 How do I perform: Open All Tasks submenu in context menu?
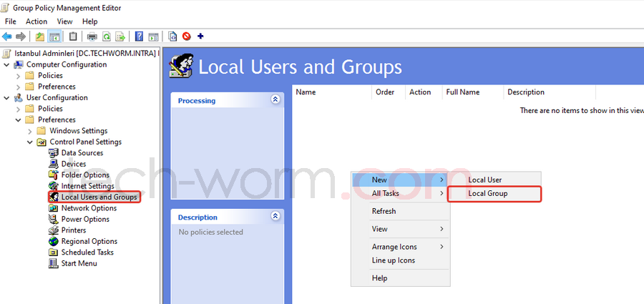386,193
